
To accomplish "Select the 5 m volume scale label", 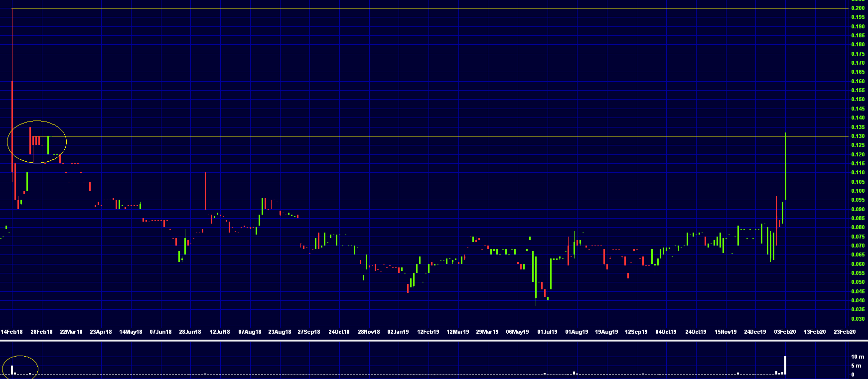I will click(x=856, y=366).
